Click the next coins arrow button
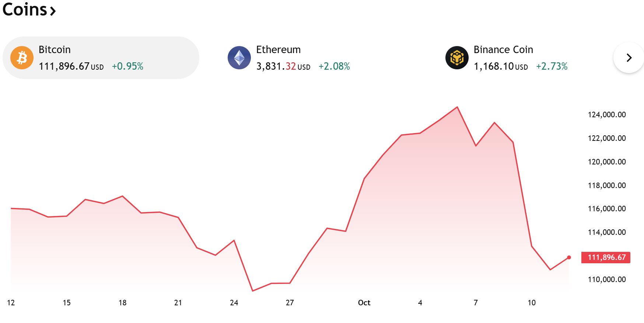Viewport: 644px width, 323px height. [629, 58]
